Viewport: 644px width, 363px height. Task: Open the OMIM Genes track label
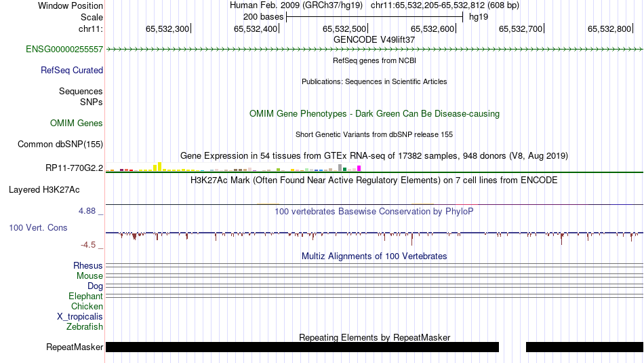coord(76,123)
